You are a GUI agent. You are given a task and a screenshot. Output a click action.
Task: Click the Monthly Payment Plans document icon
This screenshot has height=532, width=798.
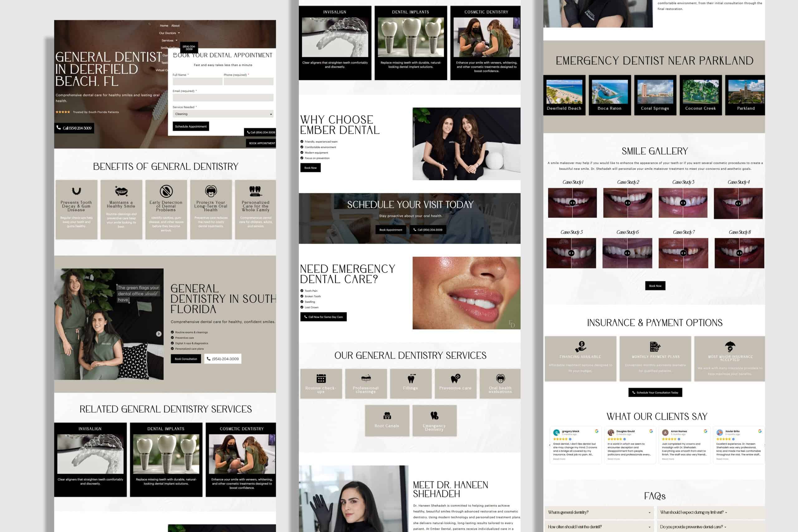pos(655,347)
